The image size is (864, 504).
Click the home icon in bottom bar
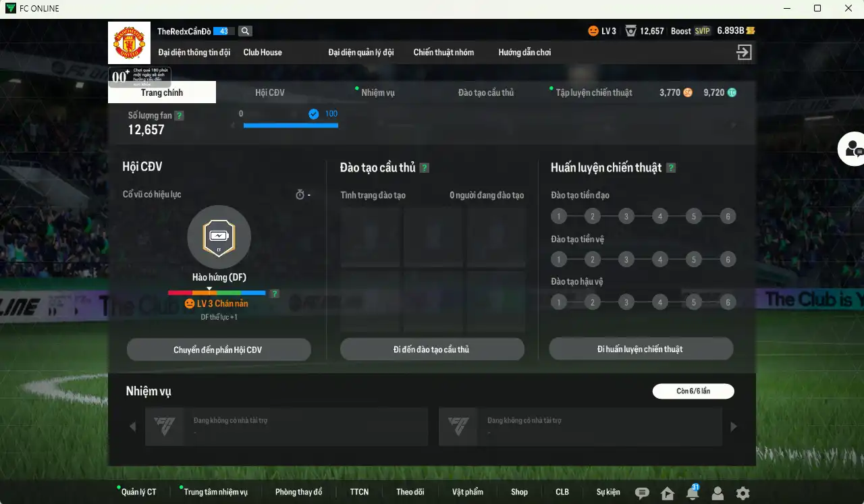(667, 493)
